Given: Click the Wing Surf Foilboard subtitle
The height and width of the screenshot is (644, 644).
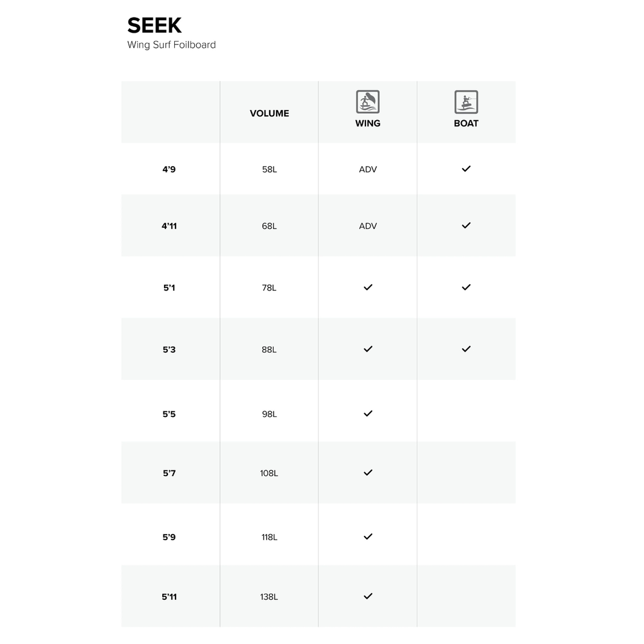Looking at the screenshot, I should [171, 45].
